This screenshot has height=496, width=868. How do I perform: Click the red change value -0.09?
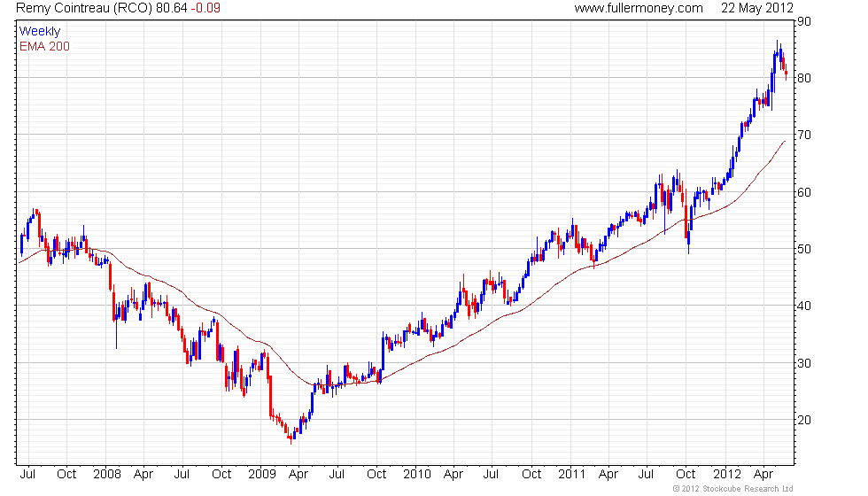point(205,8)
